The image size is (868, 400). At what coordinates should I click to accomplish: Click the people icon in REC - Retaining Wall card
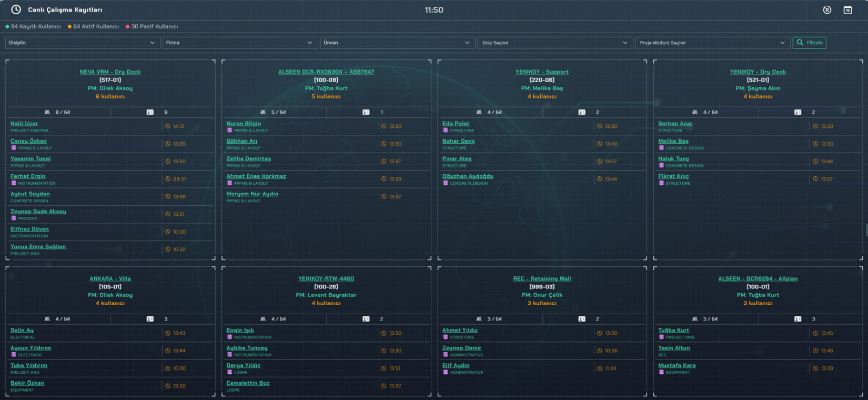[479, 319]
